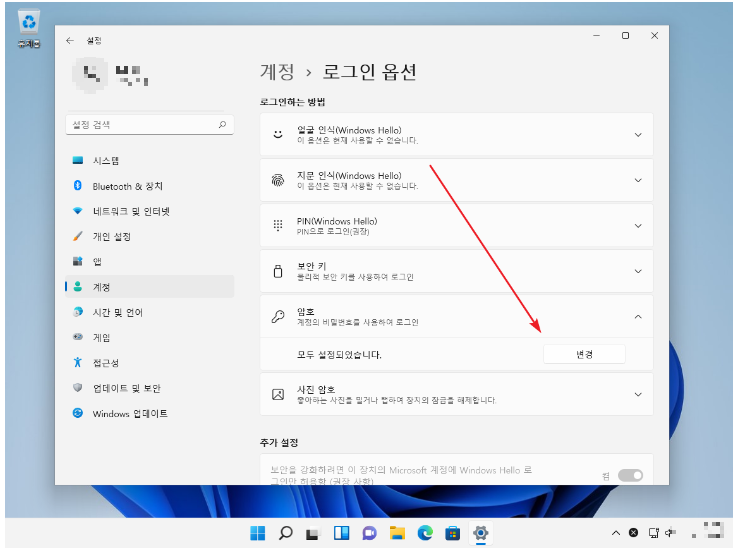Open Teams Chat from the taskbar
This screenshot has width=738, height=554.
[369, 533]
